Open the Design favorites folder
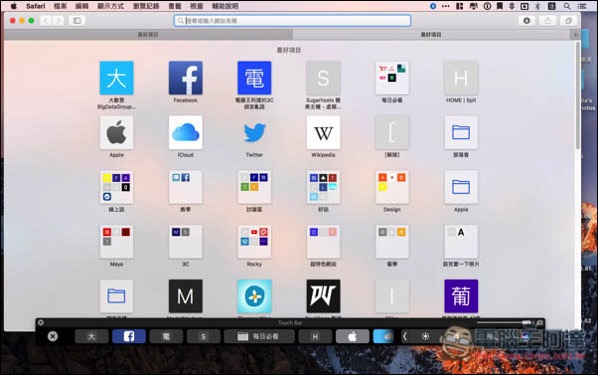Image resolution: width=598 pixels, height=375 pixels. point(392,187)
